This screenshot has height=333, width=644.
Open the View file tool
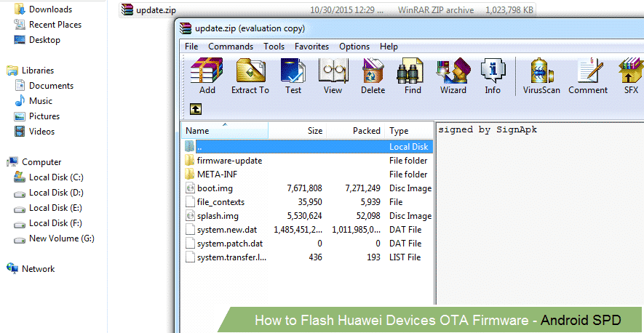point(333,76)
